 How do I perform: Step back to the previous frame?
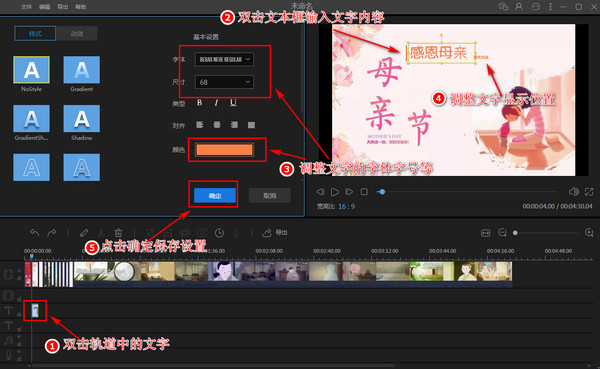click(321, 192)
